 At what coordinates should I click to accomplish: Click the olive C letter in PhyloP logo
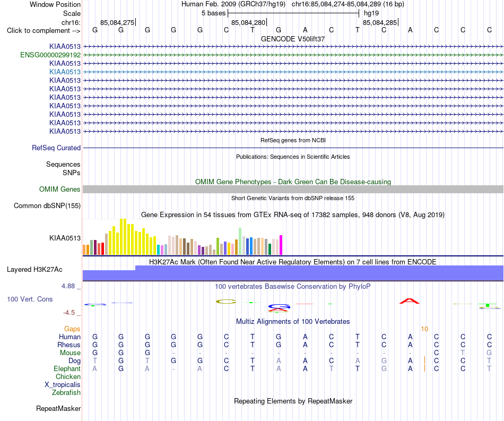(227, 302)
